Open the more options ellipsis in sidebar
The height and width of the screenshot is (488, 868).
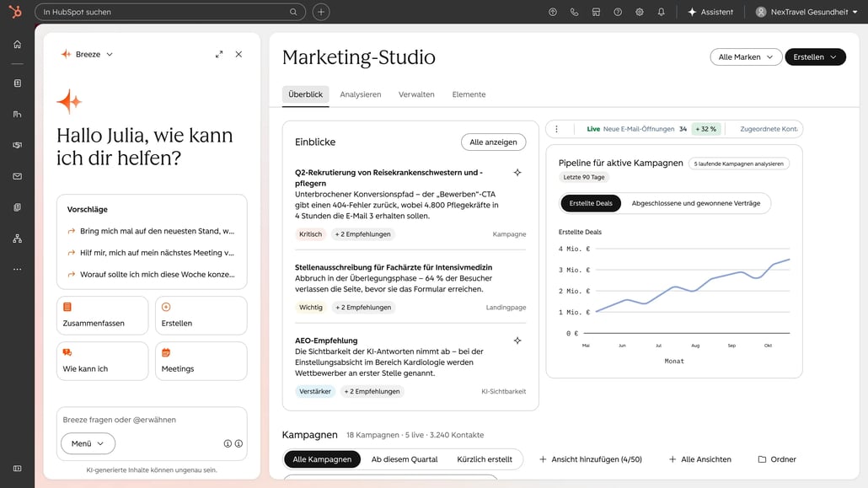click(17, 269)
